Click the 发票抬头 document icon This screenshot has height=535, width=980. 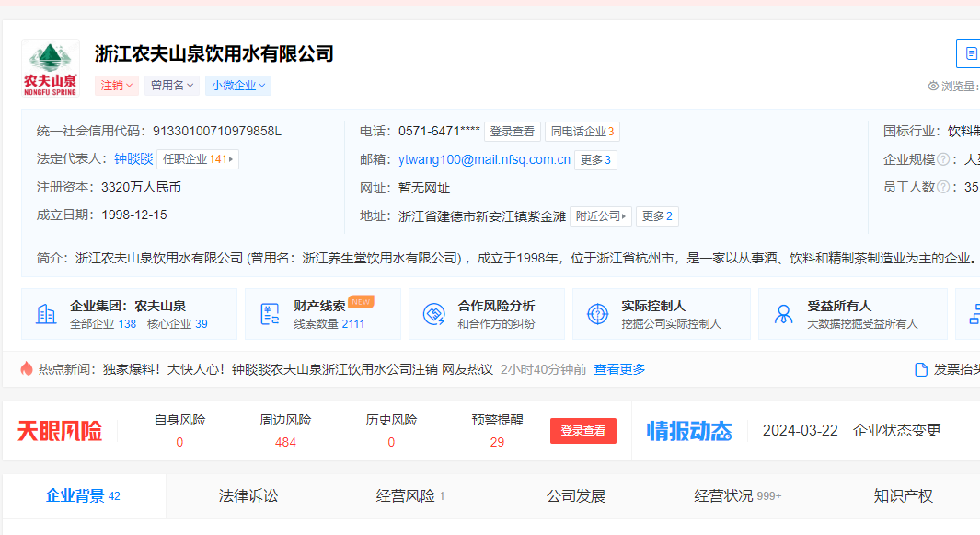920,369
